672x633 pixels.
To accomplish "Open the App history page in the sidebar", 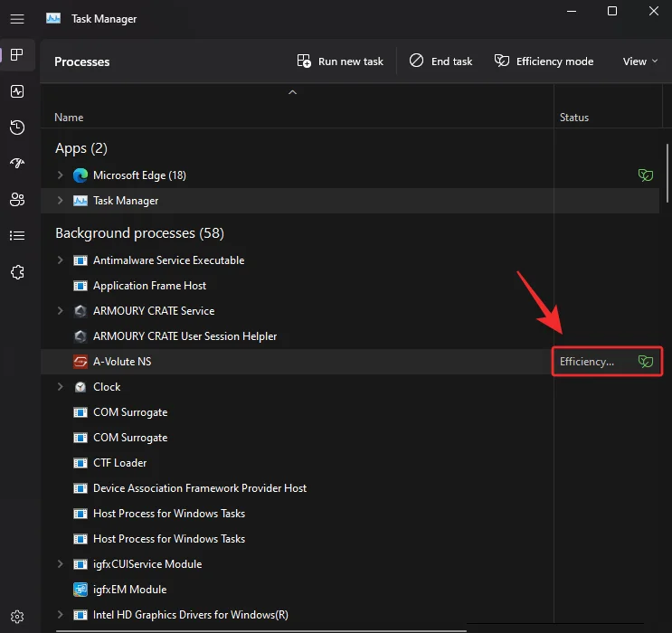I will pyautogui.click(x=17, y=128).
